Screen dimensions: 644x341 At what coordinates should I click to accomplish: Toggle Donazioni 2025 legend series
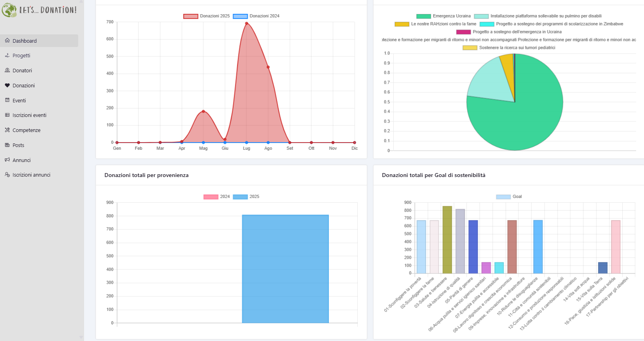click(207, 16)
